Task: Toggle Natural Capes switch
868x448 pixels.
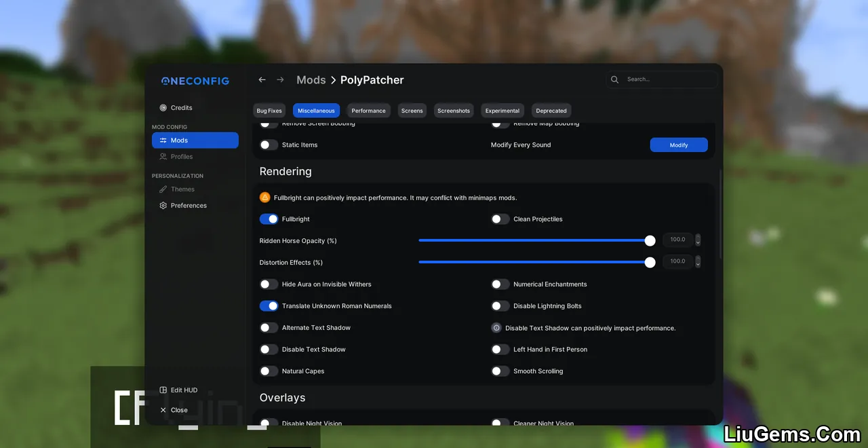Action: [269, 371]
